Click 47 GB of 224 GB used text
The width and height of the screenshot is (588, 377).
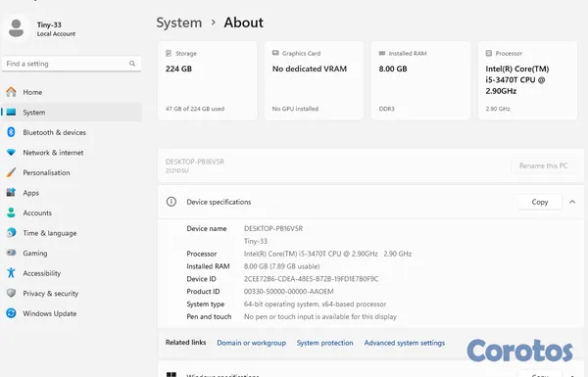coord(195,109)
